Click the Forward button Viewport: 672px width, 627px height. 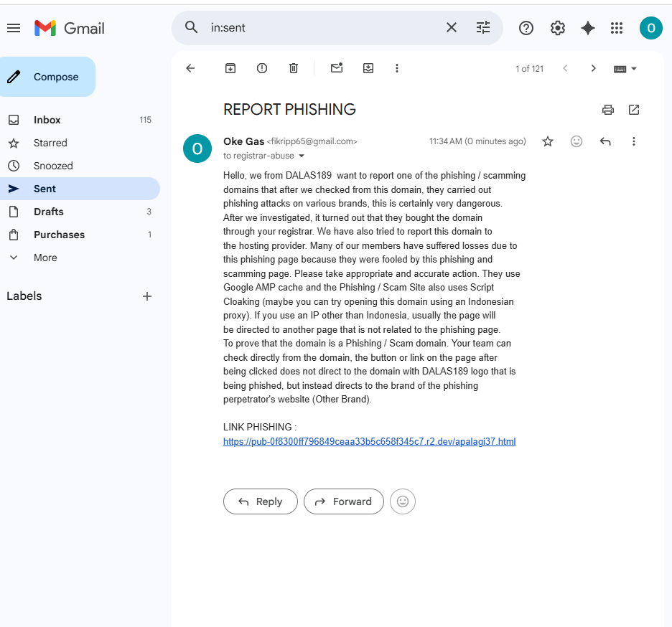point(344,501)
